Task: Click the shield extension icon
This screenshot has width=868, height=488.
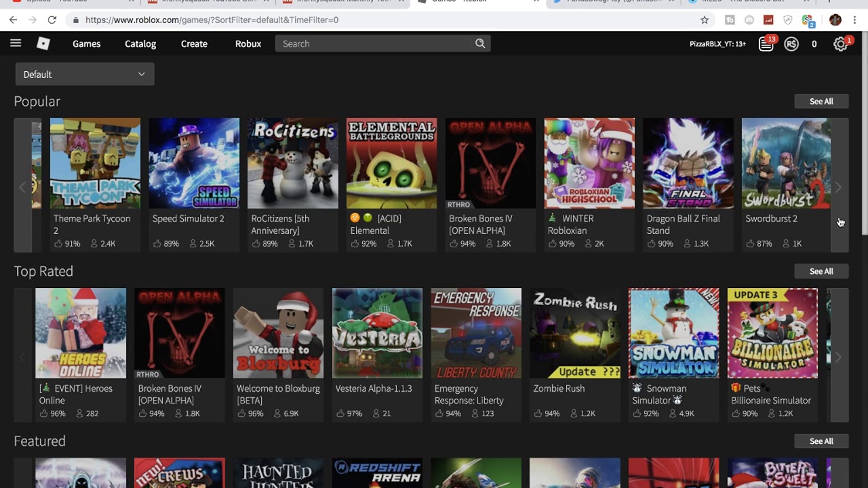Action: 788,20
